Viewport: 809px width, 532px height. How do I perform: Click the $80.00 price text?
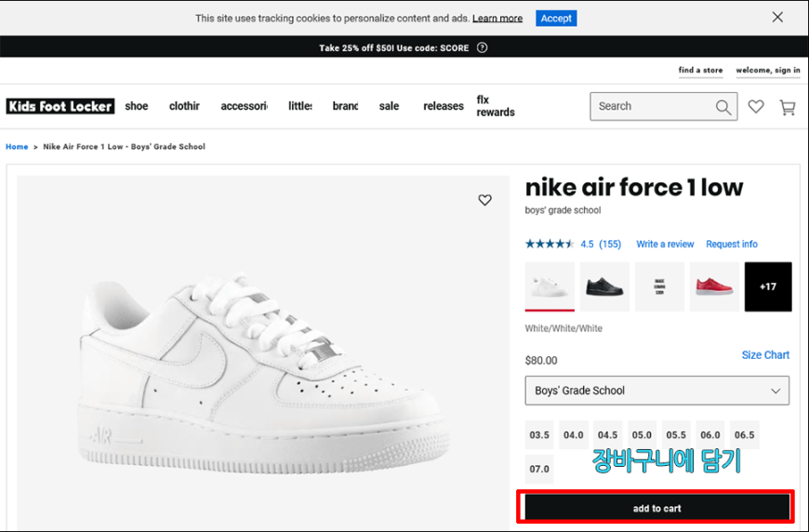tap(540, 361)
